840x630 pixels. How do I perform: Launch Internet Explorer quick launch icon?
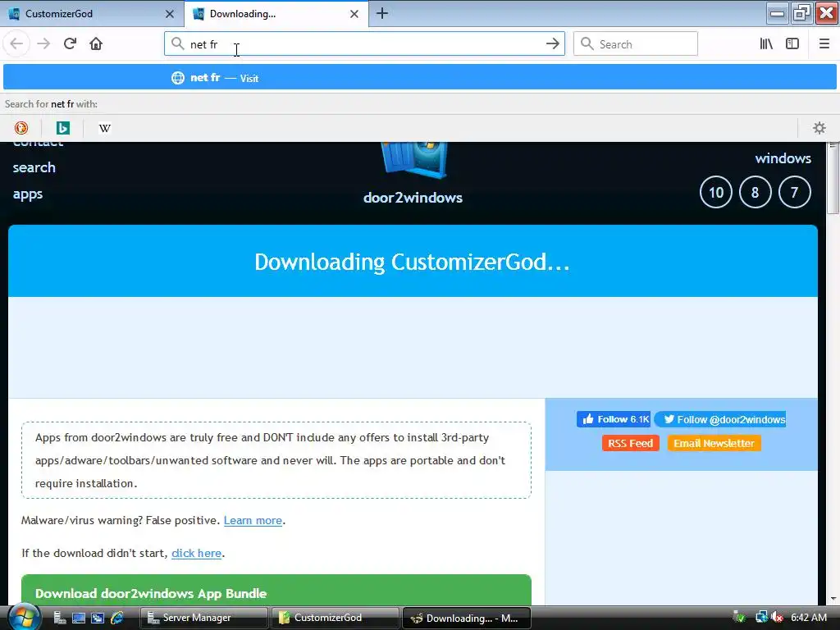(x=116, y=618)
